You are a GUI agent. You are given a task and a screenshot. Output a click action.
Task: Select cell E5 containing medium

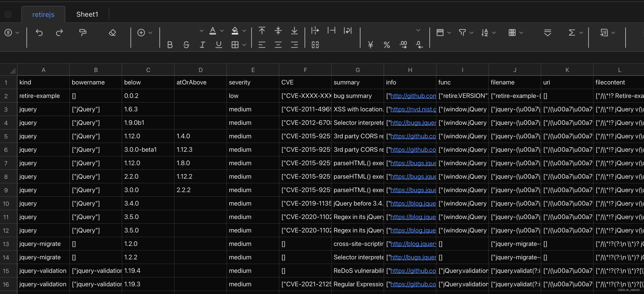tap(252, 136)
